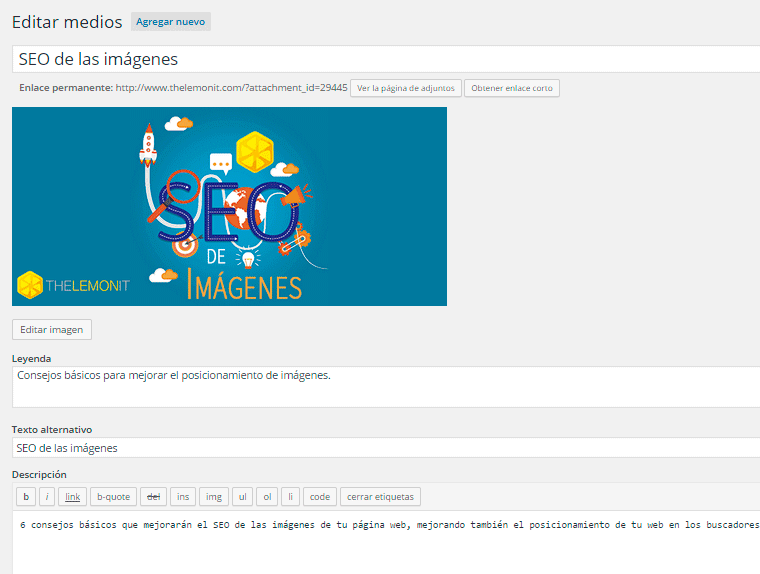Image resolution: width=760 pixels, height=574 pixels.
Task: Insert a link using the link quicktag
Action: coord(73,497)
